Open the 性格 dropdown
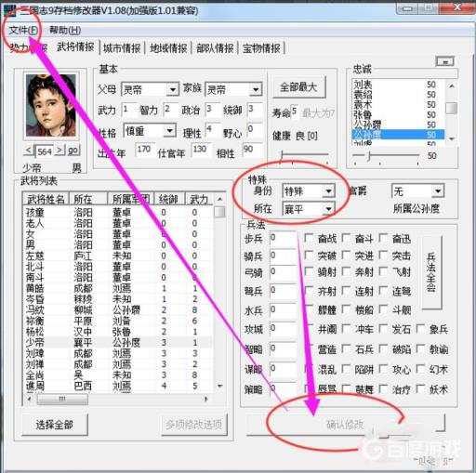The height and width of the screenshot is (473, 476). tap(170, 131)
